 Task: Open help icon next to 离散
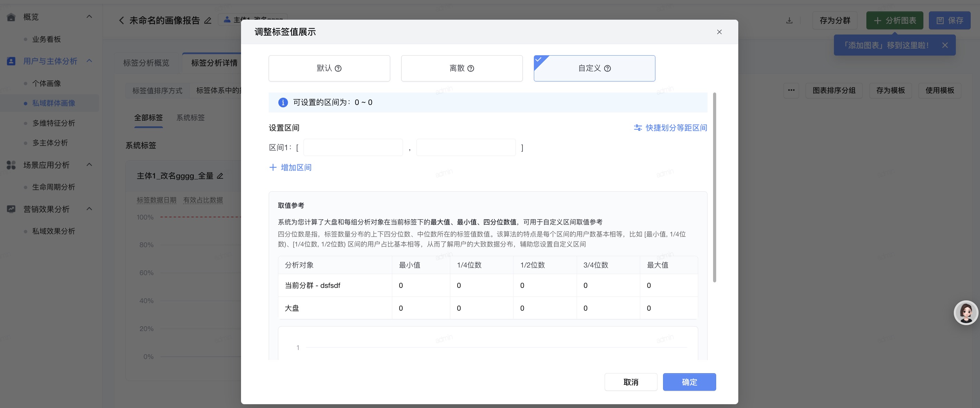point(471,68)
